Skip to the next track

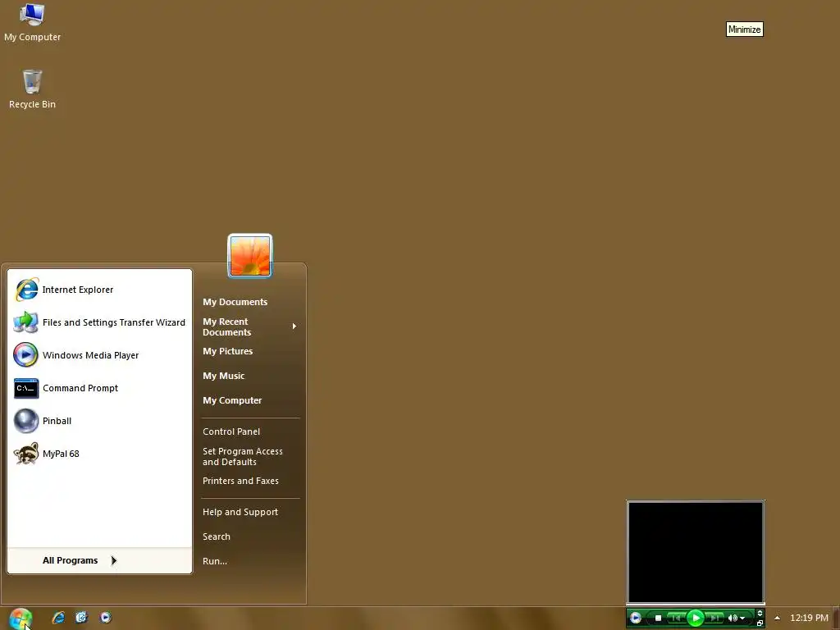point(714,619)
